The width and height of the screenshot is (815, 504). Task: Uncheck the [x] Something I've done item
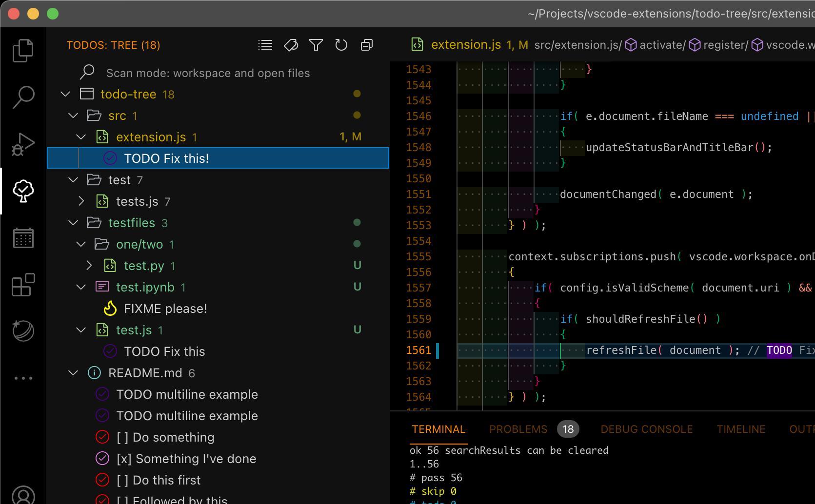pyautogui.click(x=186, y=459)
